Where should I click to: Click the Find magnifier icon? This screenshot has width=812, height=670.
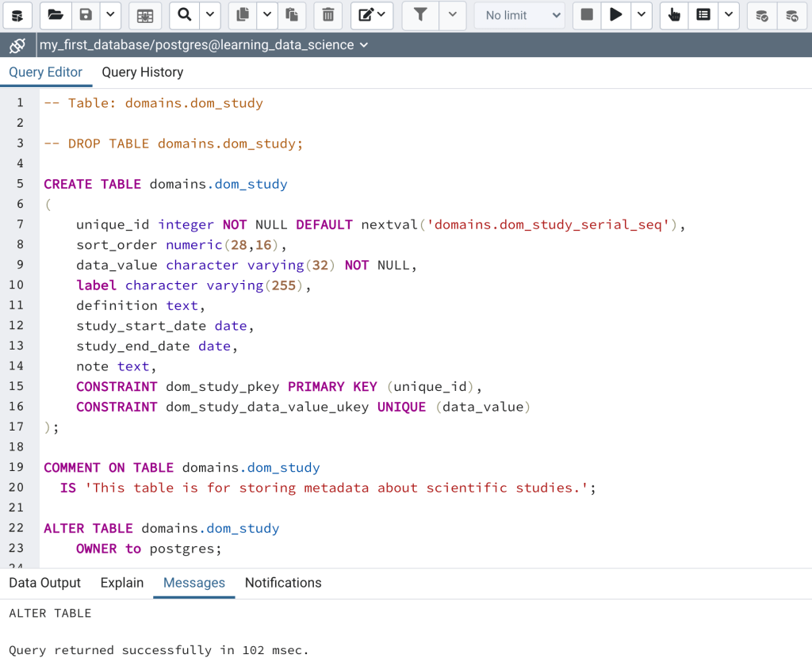[184, 15]
